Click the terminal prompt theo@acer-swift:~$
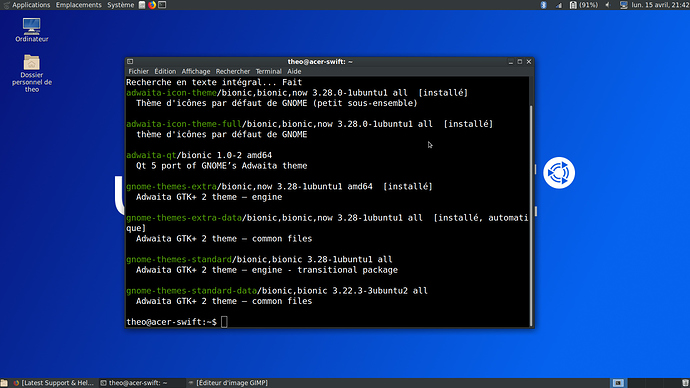690x388 pixels. (171, 322)
